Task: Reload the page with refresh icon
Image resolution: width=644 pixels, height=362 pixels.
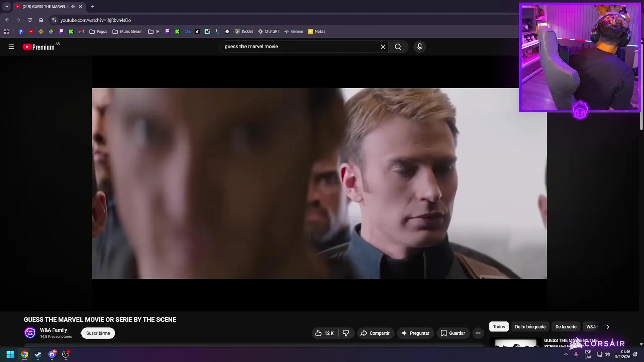Action: tap(29, 20)
